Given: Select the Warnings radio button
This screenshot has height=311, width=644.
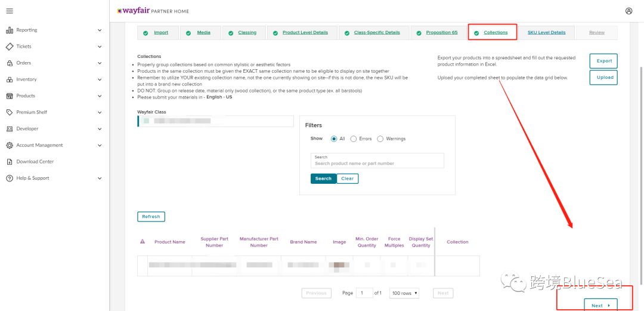Looking at the screenshot, I should coord(380,139).
